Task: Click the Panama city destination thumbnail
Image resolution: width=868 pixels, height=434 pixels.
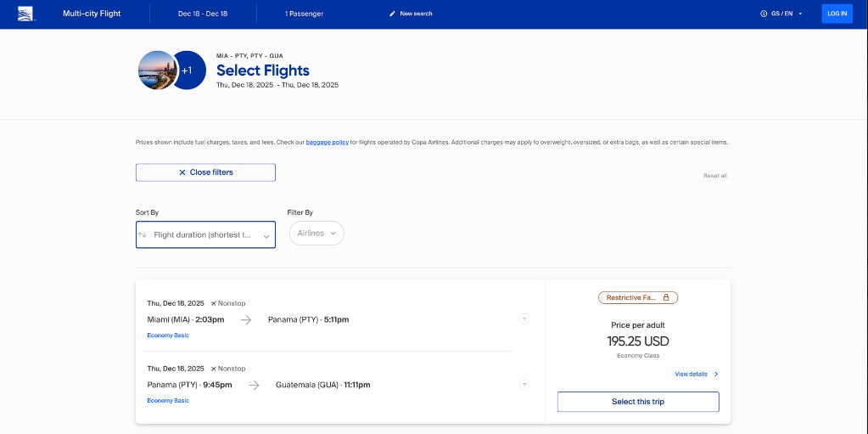Action: [157, 70]
